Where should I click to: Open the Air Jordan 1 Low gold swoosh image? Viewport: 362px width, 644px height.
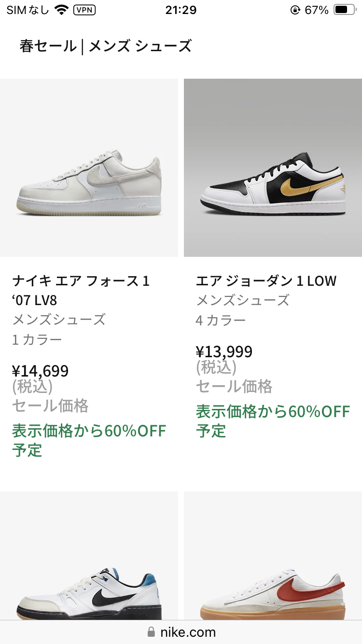pyautogui.click(x=273, y=168)
